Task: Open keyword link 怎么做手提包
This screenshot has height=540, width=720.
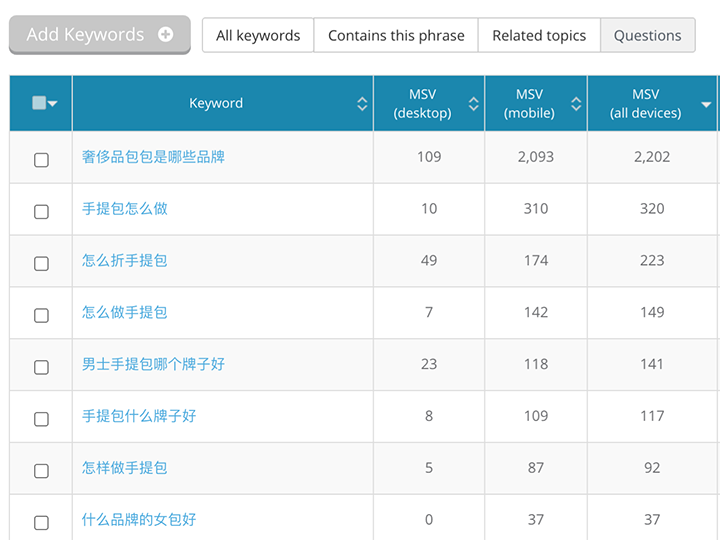Action: (x=125, y=312)
